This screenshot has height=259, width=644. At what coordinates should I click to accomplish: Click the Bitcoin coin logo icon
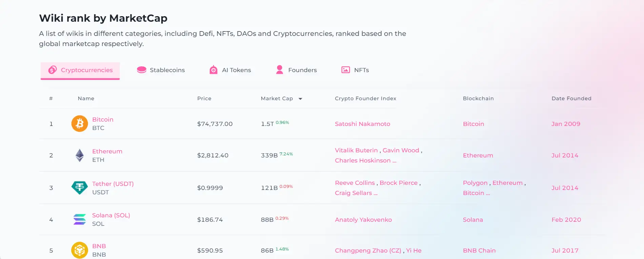(x=80, y=124)
